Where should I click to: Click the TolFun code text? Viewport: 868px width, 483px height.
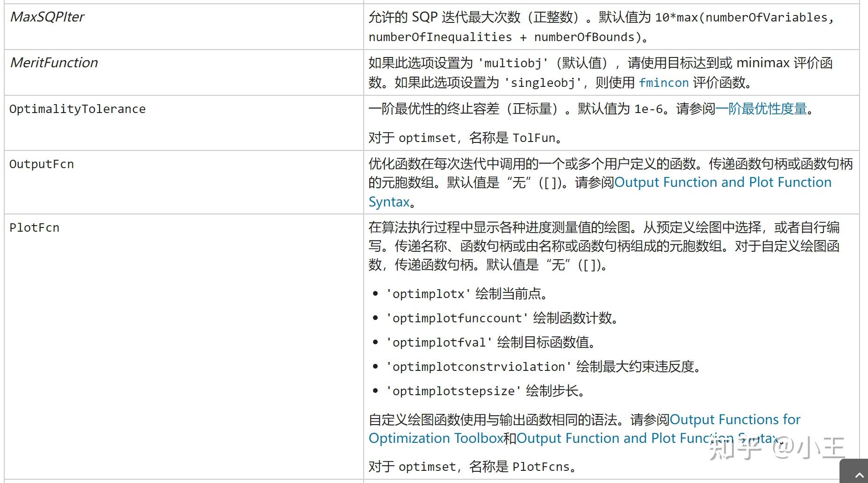(x=534, y=138)
